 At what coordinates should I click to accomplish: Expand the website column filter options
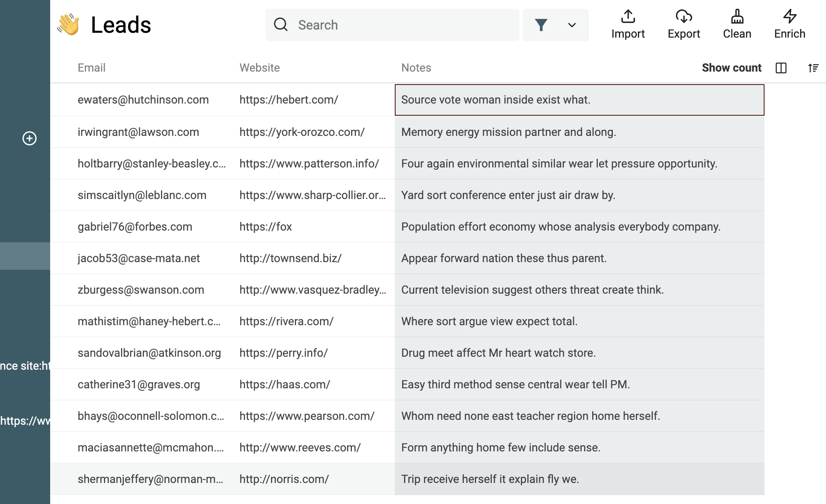coord(260,68)
